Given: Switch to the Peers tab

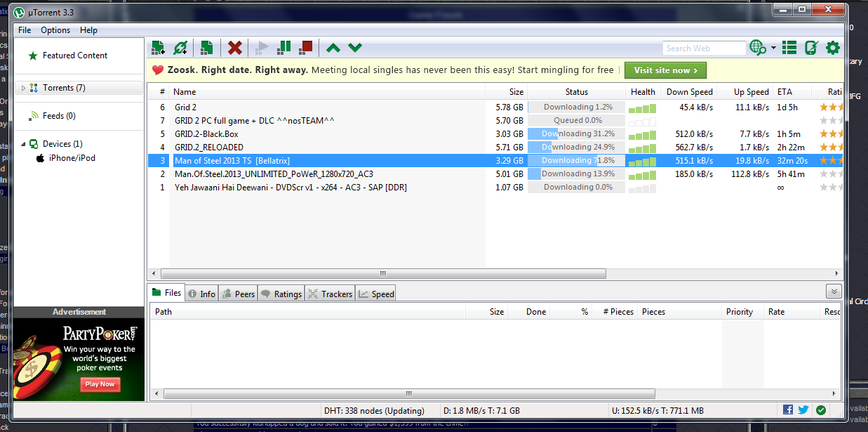Looking at the screenshot, I should pos(239,294).
